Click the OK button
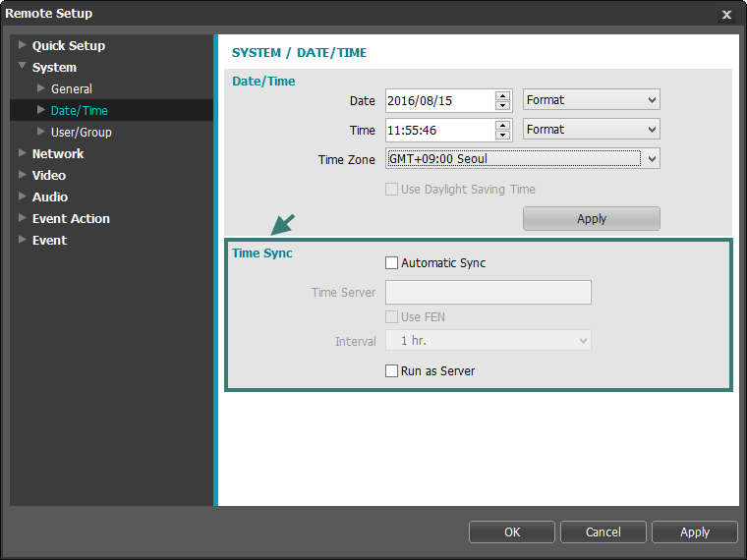The height and width of the screenshot is (560, 747). point(512,532)
